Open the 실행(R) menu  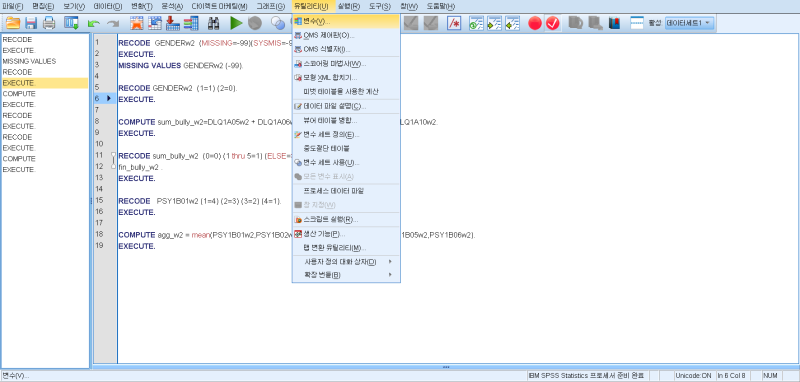point(349,7)
